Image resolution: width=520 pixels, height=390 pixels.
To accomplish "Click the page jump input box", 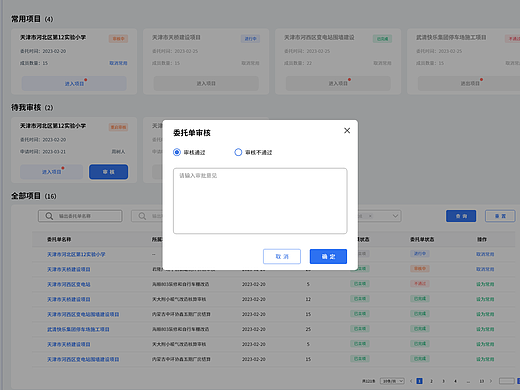I will pyautogui.click(x=506, y=381).
